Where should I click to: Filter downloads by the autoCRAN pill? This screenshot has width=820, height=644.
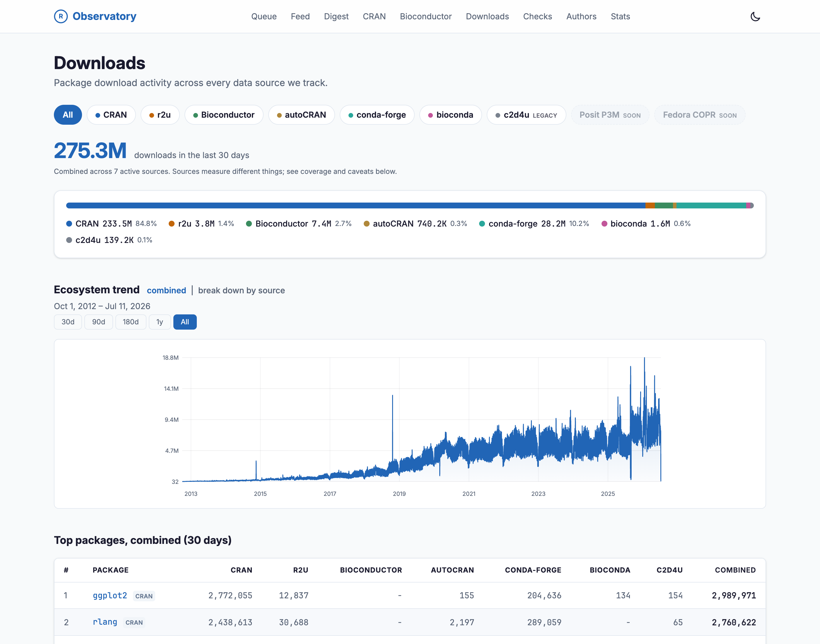point(302,115)
